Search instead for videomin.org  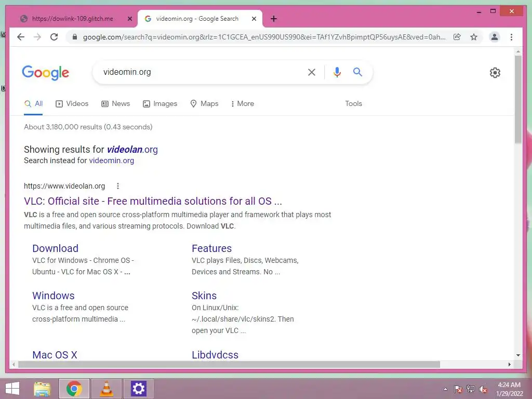point(111,161)
